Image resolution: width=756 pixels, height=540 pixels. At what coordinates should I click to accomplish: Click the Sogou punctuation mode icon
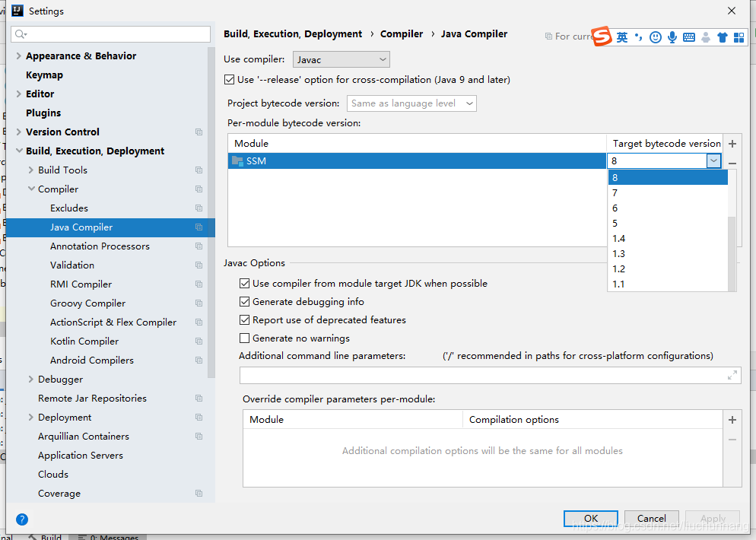click(x=638, y=37)
